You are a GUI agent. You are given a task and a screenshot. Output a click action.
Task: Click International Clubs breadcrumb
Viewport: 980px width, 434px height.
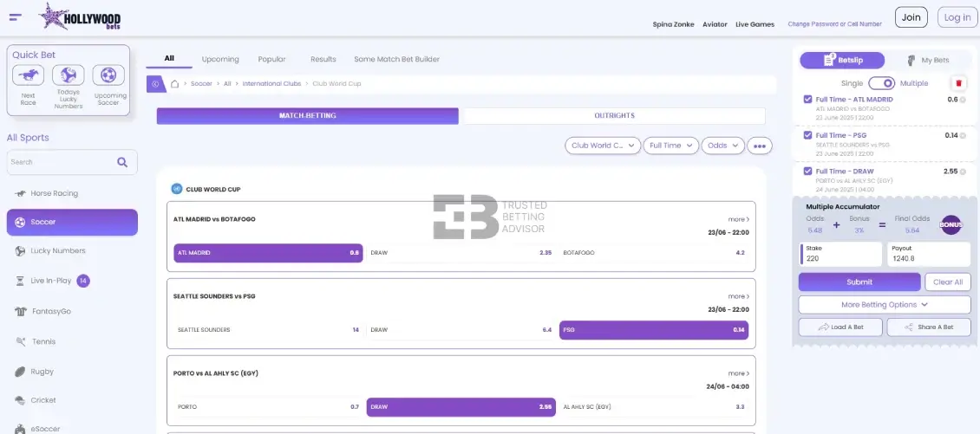coord(271,84)
